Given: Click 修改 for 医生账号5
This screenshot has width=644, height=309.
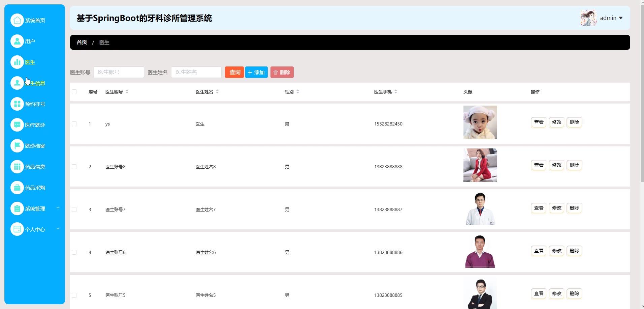Looking at the screenshot, I should (x=556, y=293).
